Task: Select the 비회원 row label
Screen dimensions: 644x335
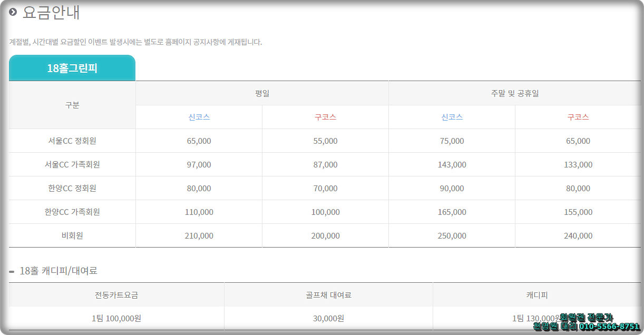Action: [x=72, y=235]
